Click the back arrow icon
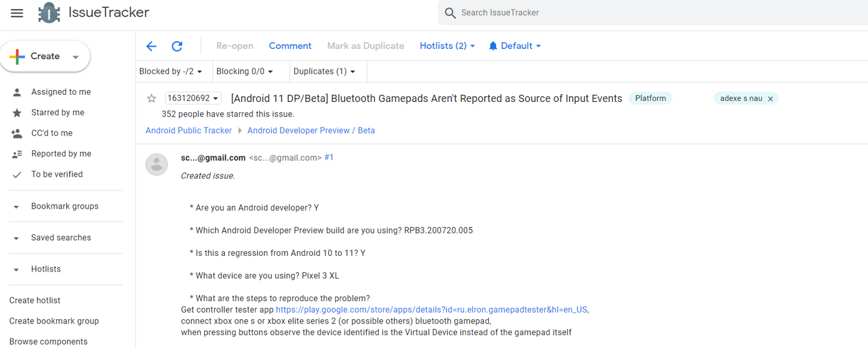 point(151,46)
